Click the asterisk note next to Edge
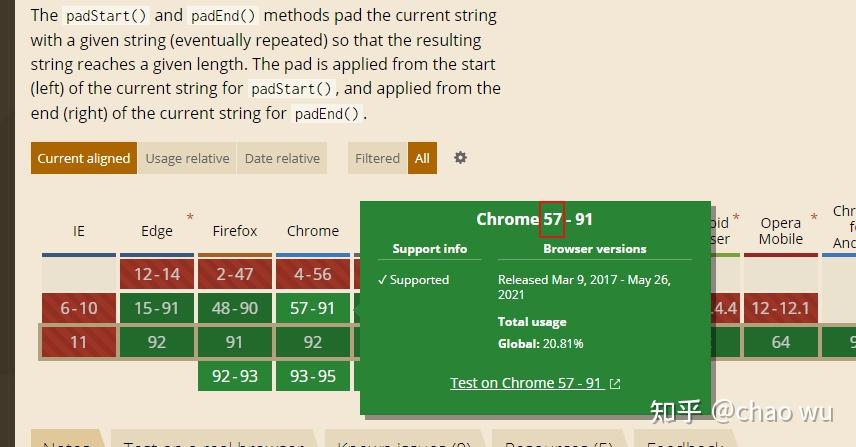Image resolution: width=856 pixels, height=447 pixels. pos(190,217)
